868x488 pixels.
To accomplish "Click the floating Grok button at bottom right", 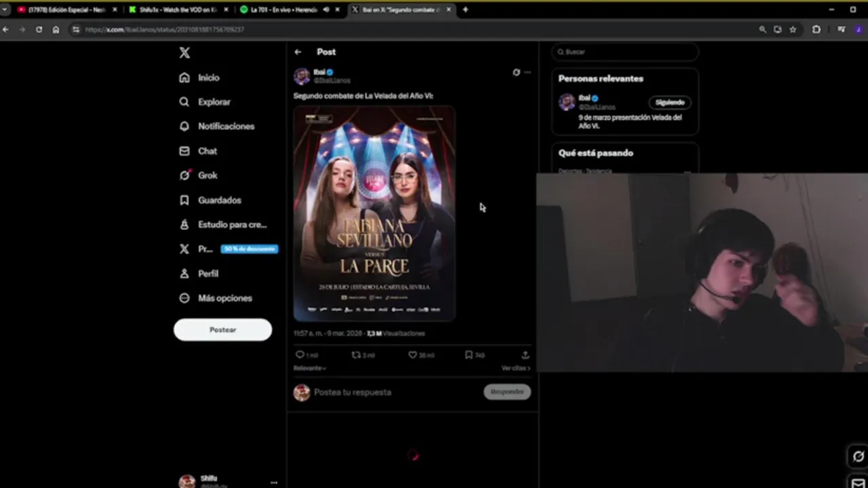I will pyautogui.click(x=858, y=456).
